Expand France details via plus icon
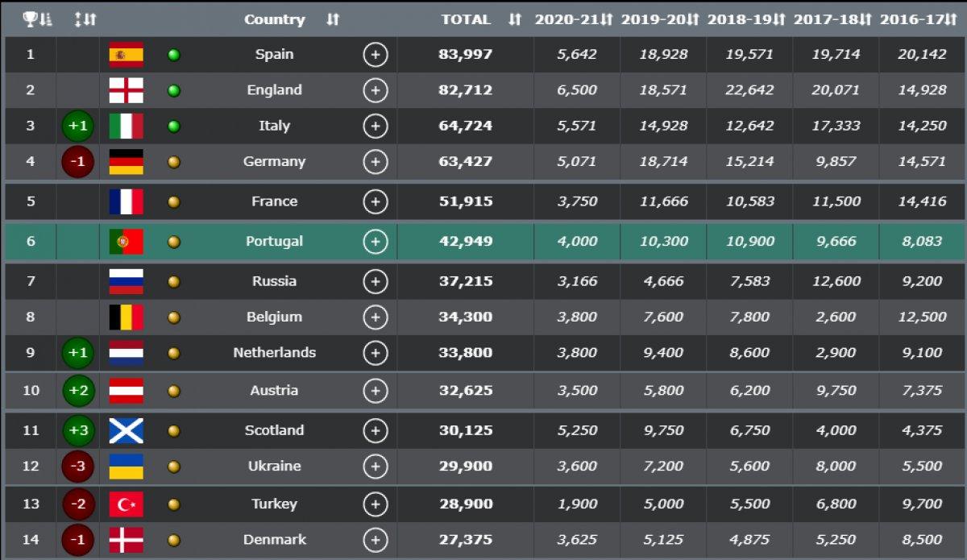This screenshot has width=967, height=560. click(375, 201)
